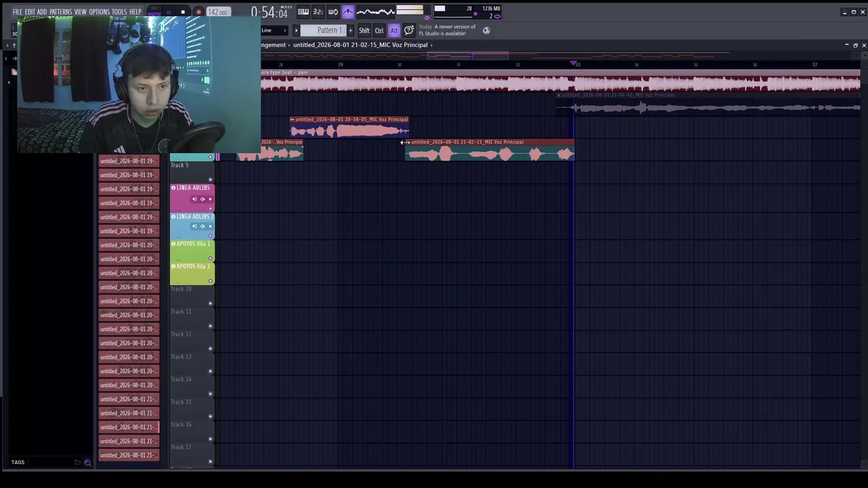Click the playhead marker at bar 33
868x488 pixels.
coord(574,64)
